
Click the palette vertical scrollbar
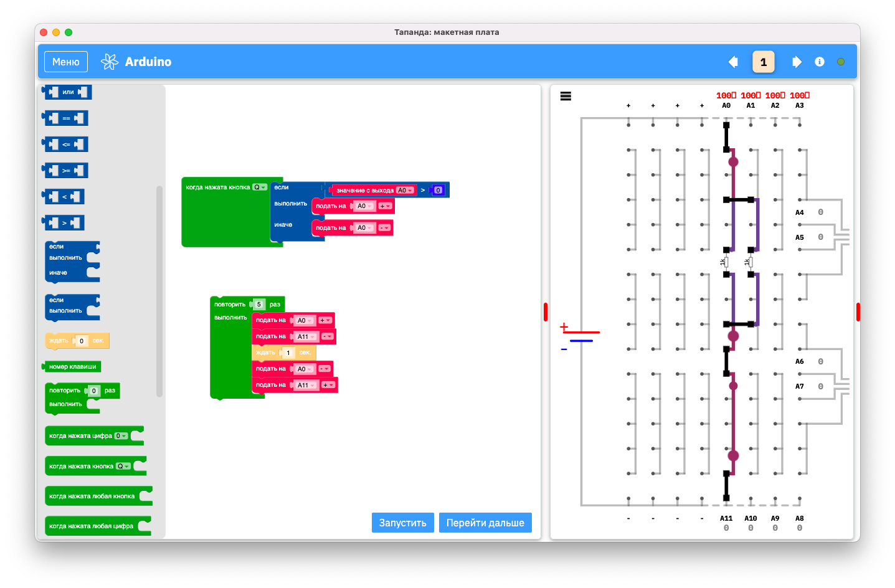click(x=159, y=292)
